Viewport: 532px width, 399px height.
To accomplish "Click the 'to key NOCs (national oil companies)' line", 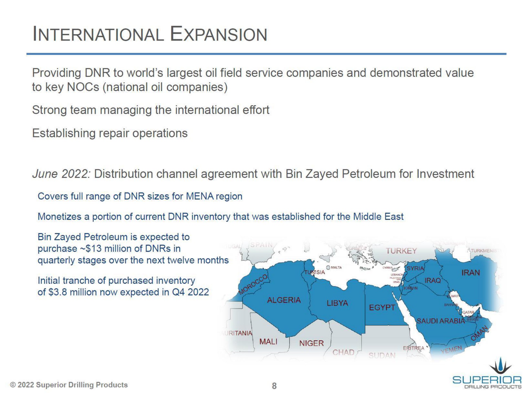I will [130, 87].
